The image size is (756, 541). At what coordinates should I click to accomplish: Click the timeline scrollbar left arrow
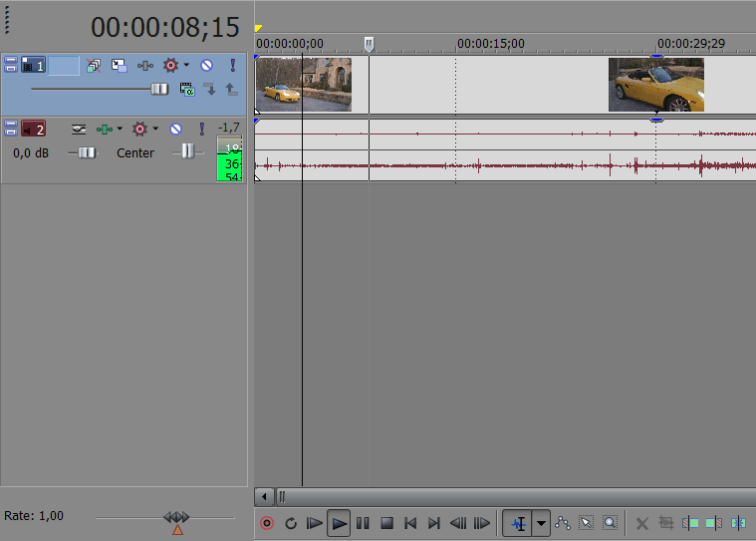[264, 496]
